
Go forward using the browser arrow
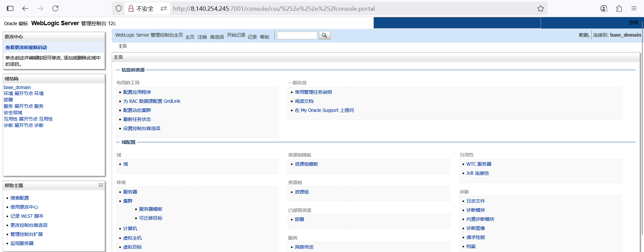40,8
